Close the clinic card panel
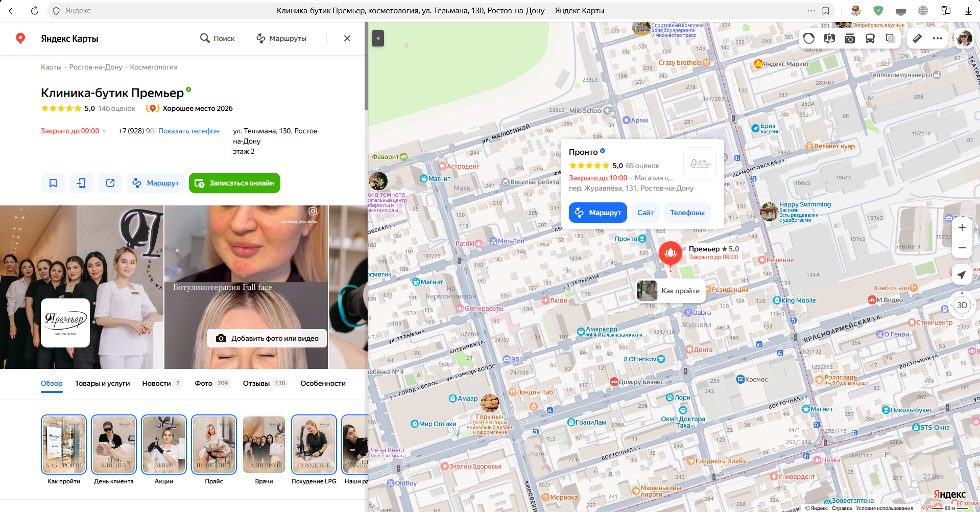Image resolution: width=980 pixels, height=512 pixels. pyautogui.click(x=347, y=38)
